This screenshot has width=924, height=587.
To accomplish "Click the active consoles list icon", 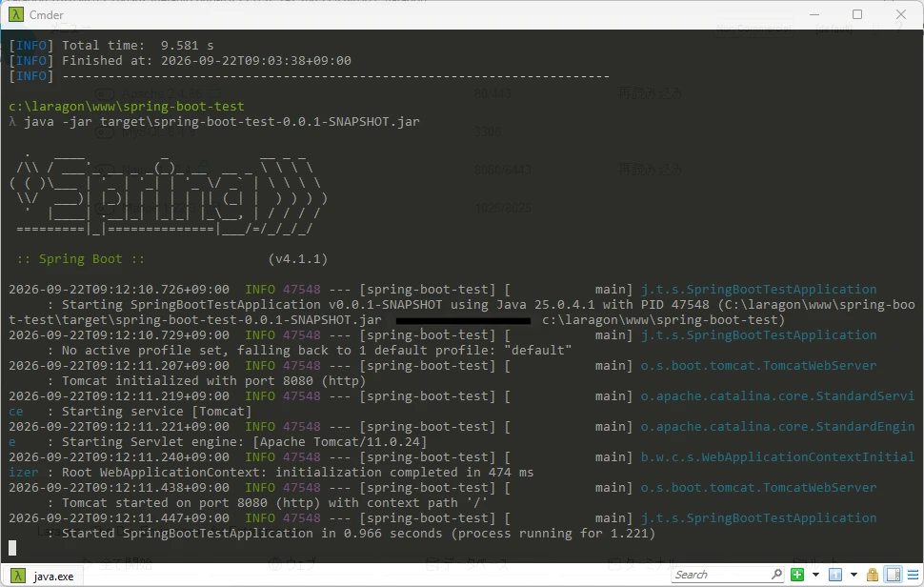I will tap(835, 575).
